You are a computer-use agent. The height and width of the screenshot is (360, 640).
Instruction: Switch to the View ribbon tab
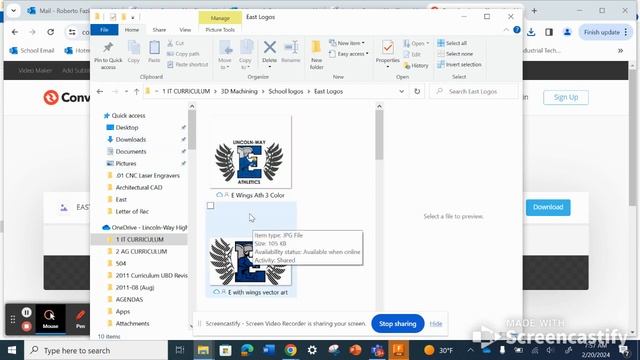185,30
